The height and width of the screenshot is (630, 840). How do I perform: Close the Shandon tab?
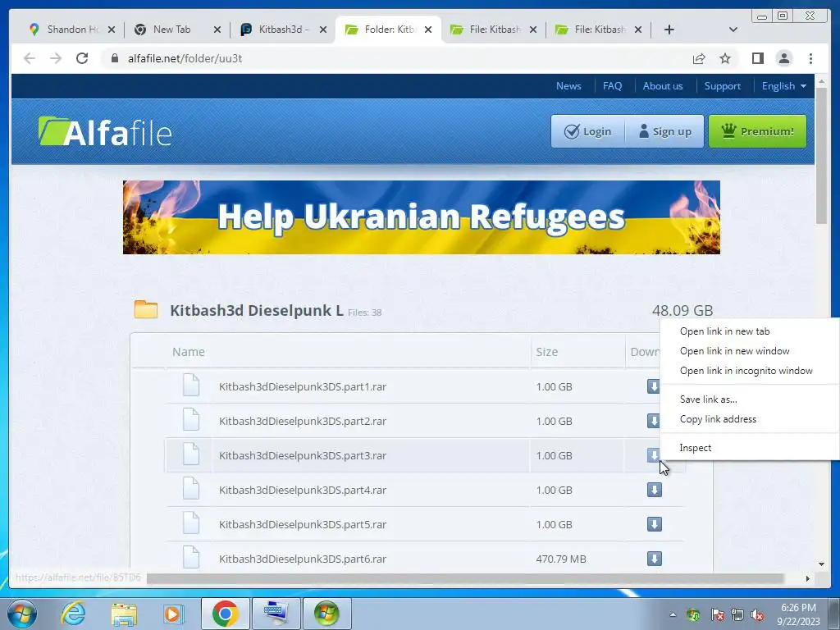click(x=112, y=30)
